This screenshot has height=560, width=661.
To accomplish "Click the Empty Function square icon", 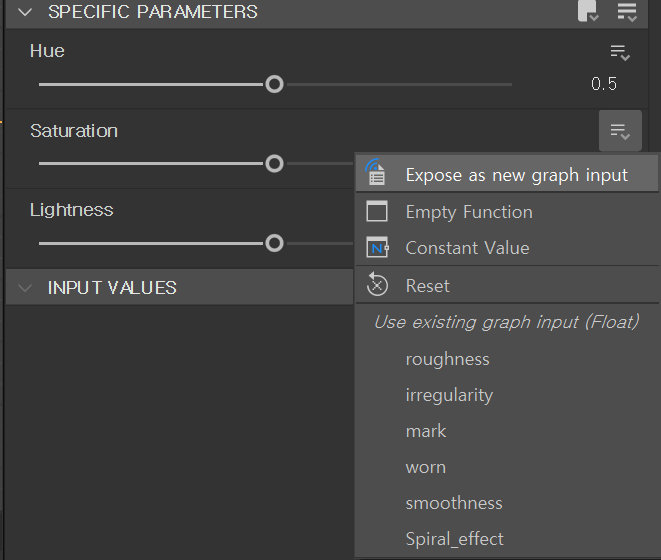I will coord(377,211).
